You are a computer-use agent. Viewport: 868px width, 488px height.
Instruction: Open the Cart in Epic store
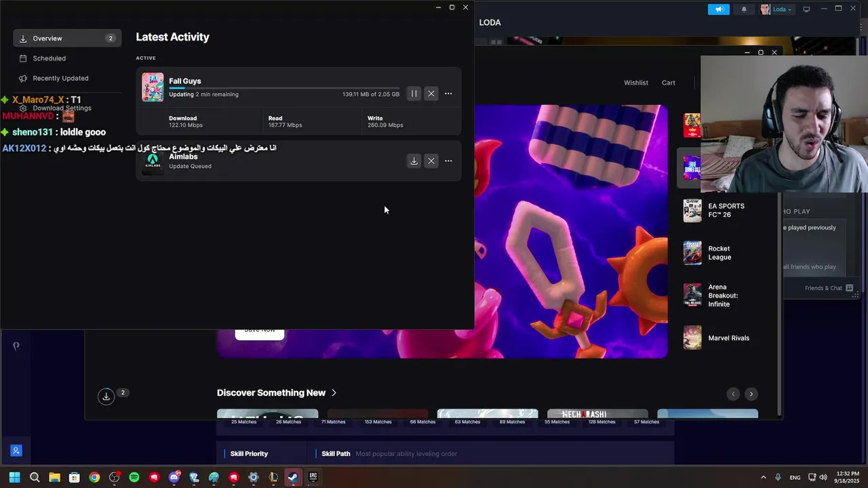[669, 83]
